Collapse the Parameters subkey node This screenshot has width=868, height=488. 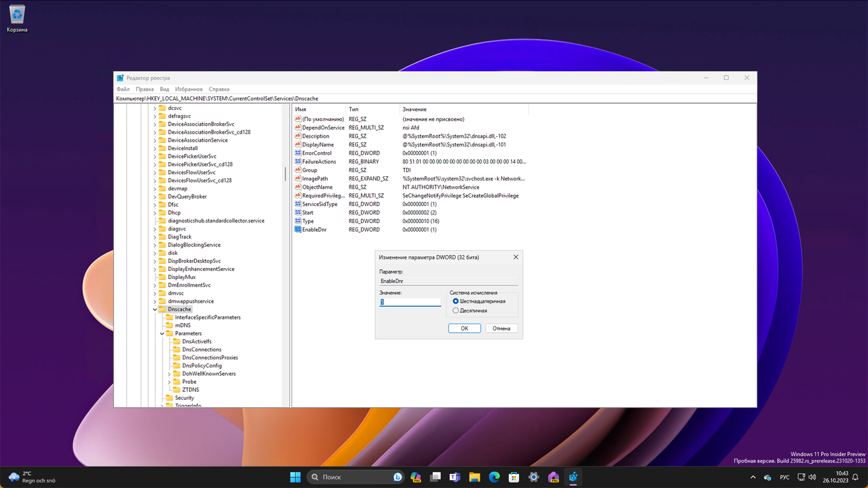tap(162, 333)
